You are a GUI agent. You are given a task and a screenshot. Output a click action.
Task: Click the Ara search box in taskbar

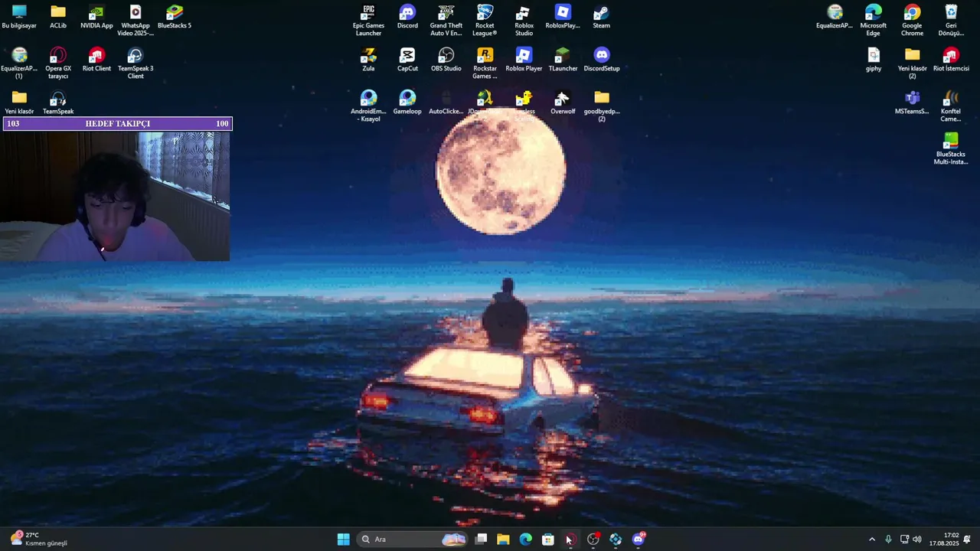pyautogui.click(x=412, y=540)
